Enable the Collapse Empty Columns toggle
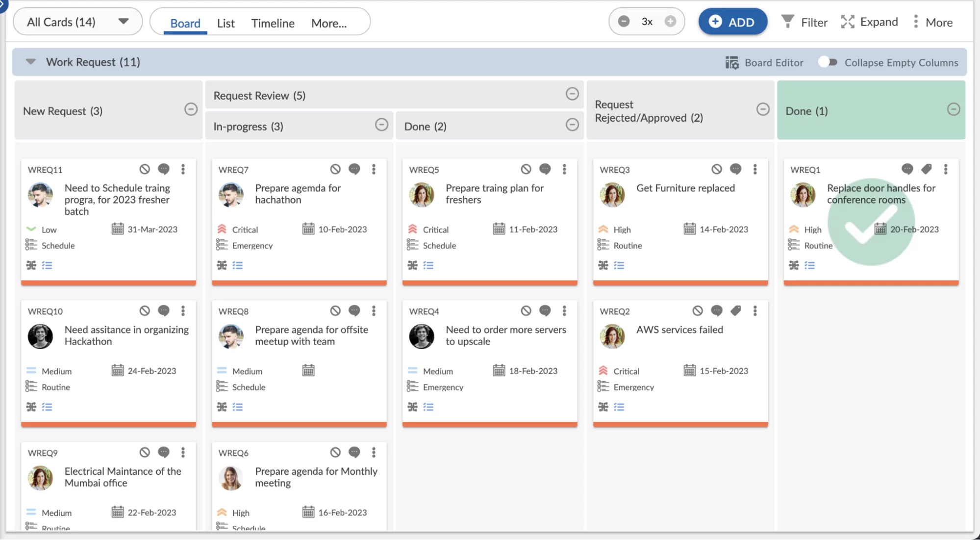The width and height of the screenshot is (980, 540). click(x=827, y=62)
